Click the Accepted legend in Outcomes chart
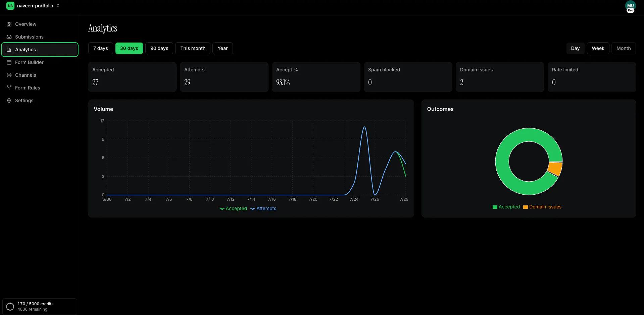644x315 pixels. point(506,207)
